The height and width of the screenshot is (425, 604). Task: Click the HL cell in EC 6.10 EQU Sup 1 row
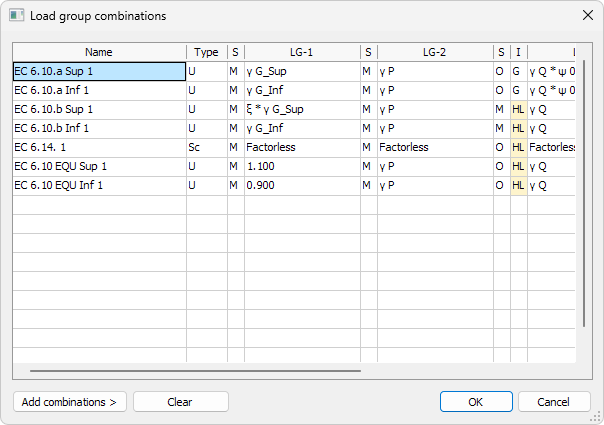click(x=519, y=166)
